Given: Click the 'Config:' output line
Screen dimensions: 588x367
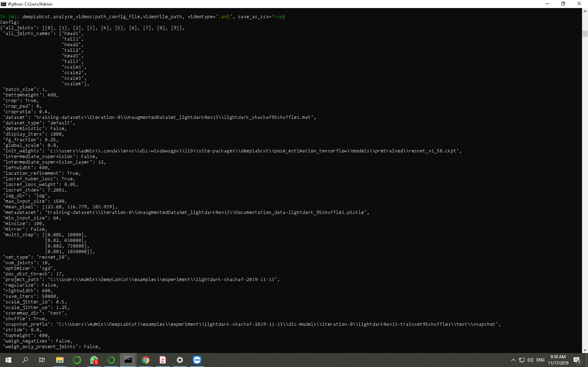Looking at the screenshot, I should point(10,22).
